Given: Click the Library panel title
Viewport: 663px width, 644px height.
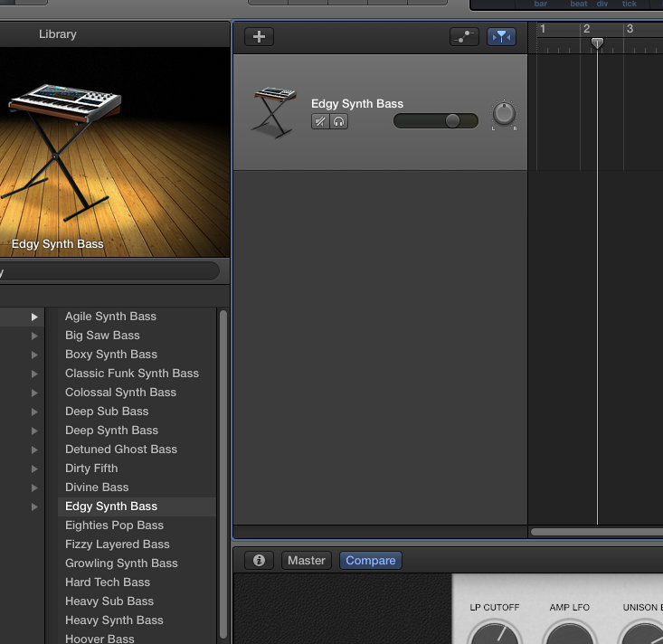Looking at the screenshot, I should point(58,34).
